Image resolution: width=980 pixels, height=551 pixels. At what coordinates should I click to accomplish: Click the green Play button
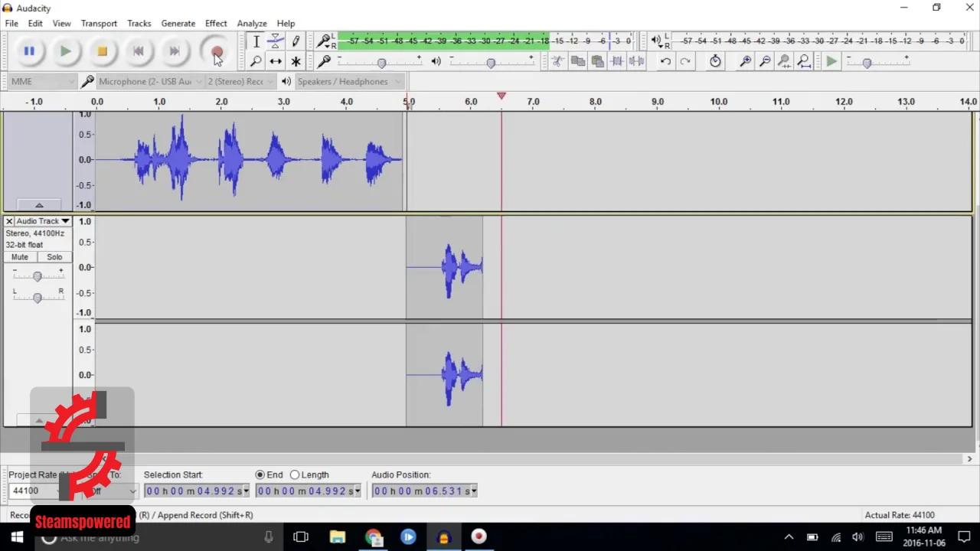point(65,51)
